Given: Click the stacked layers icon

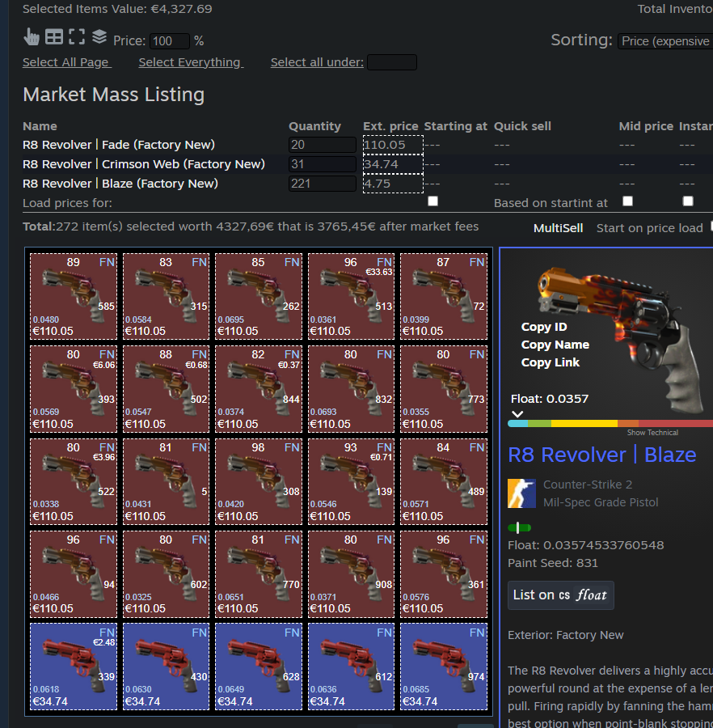Looking at the screenshot, I should (x=99, y=36).
